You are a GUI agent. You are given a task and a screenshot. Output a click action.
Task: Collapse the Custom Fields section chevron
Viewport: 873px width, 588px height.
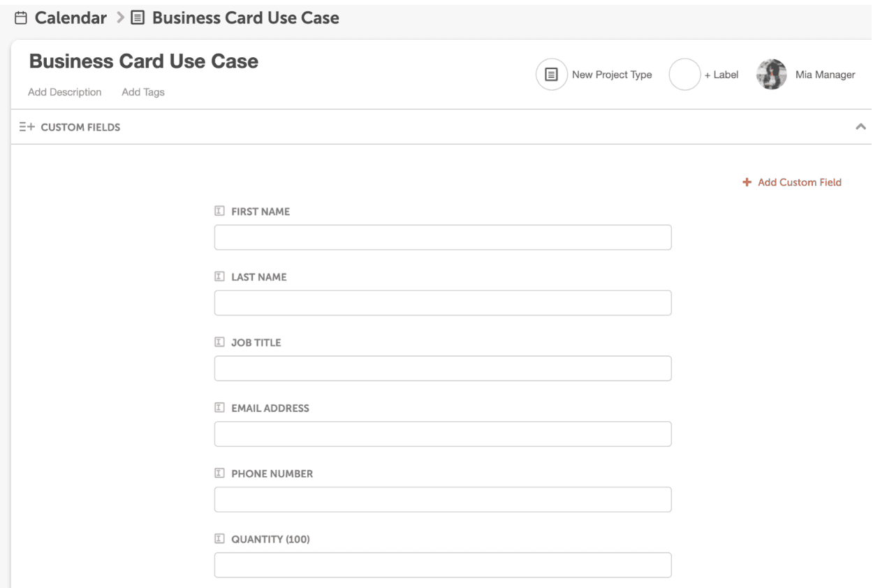(861, 127)
